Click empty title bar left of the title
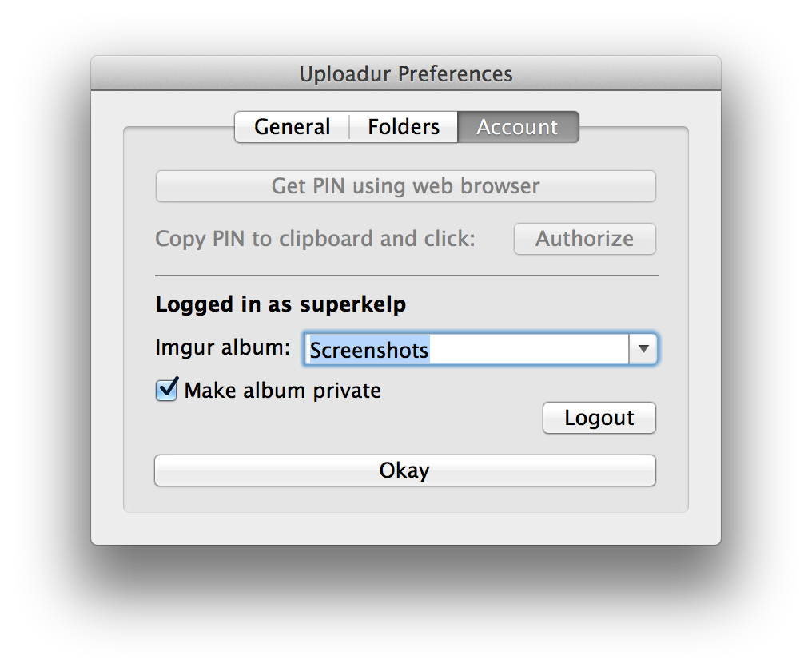 [192, 74]
